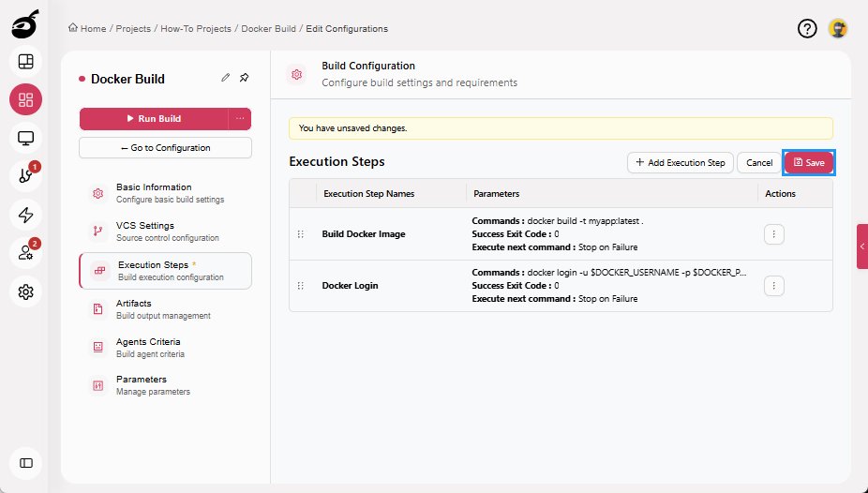868x493 pixels.
Task: Go to Docker Build breadcrumb link
Action: 268,28
